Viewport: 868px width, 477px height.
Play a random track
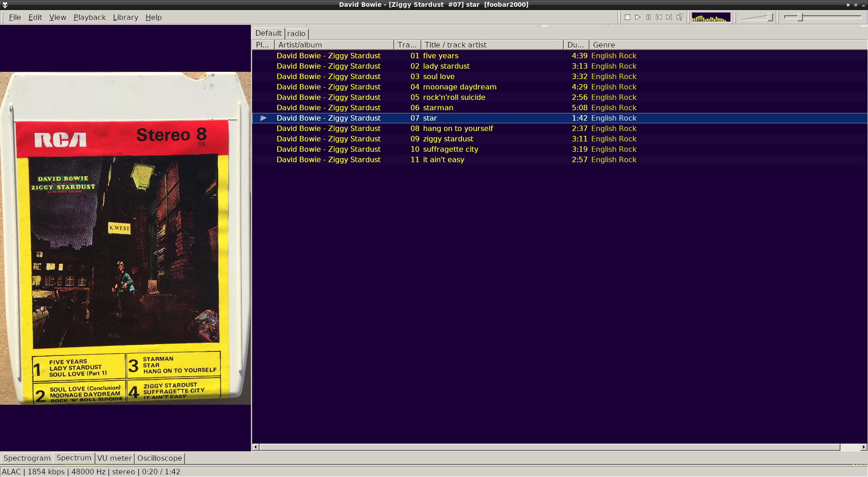(679, 17)
